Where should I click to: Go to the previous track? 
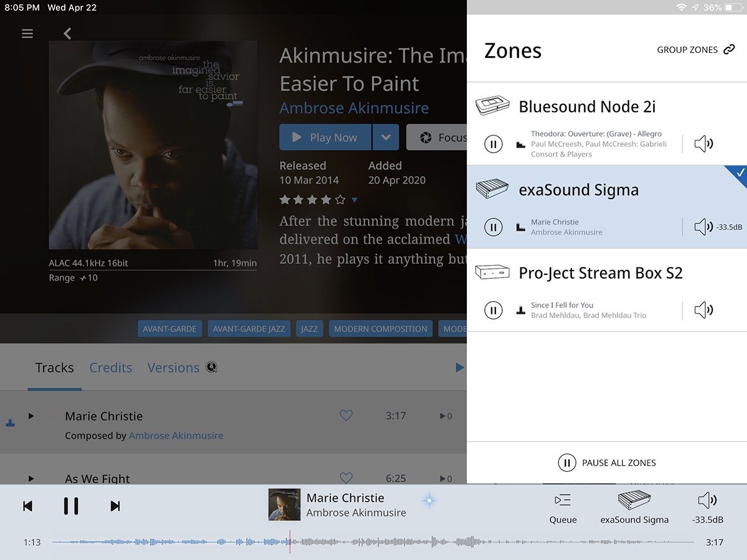click(27, 506)
